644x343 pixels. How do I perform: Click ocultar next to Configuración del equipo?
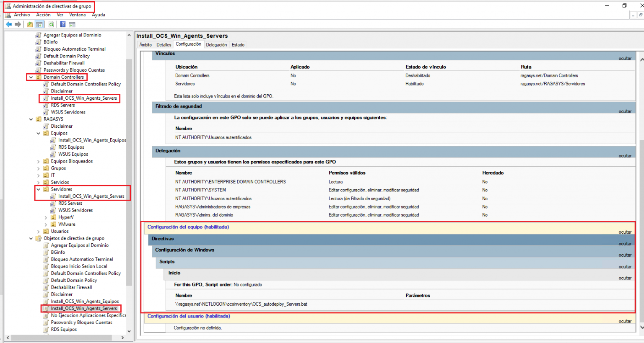pyautogui.click(x=624, y=232)
